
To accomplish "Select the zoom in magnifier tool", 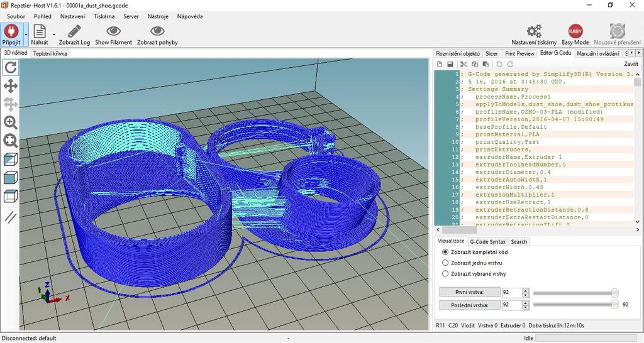I will point(10,122).
